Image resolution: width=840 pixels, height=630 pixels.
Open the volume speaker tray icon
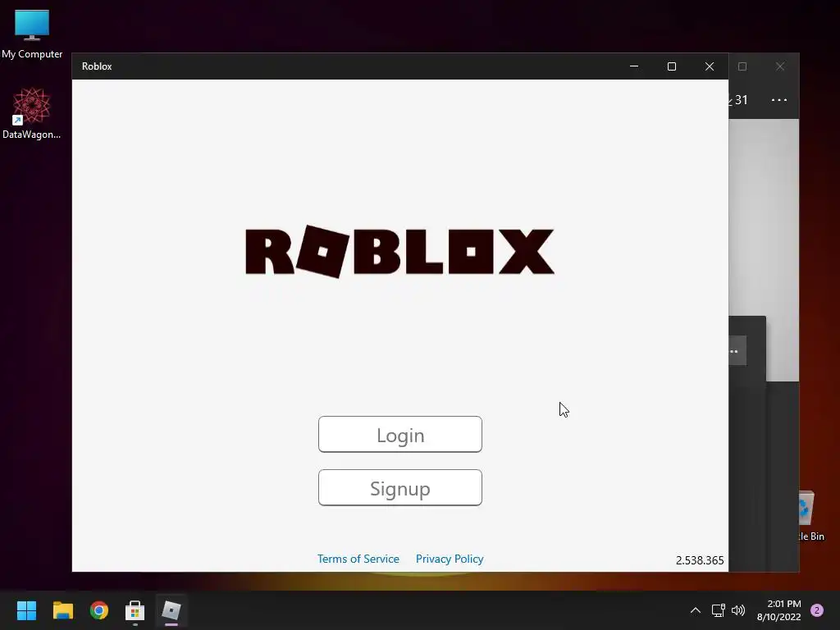[x=738, y=610]
